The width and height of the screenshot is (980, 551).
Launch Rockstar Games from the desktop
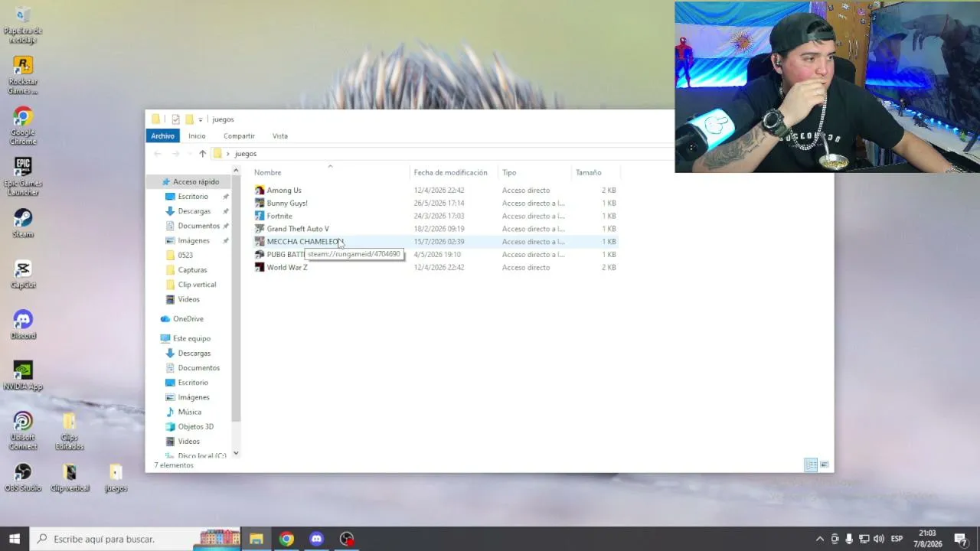point(23,74)
